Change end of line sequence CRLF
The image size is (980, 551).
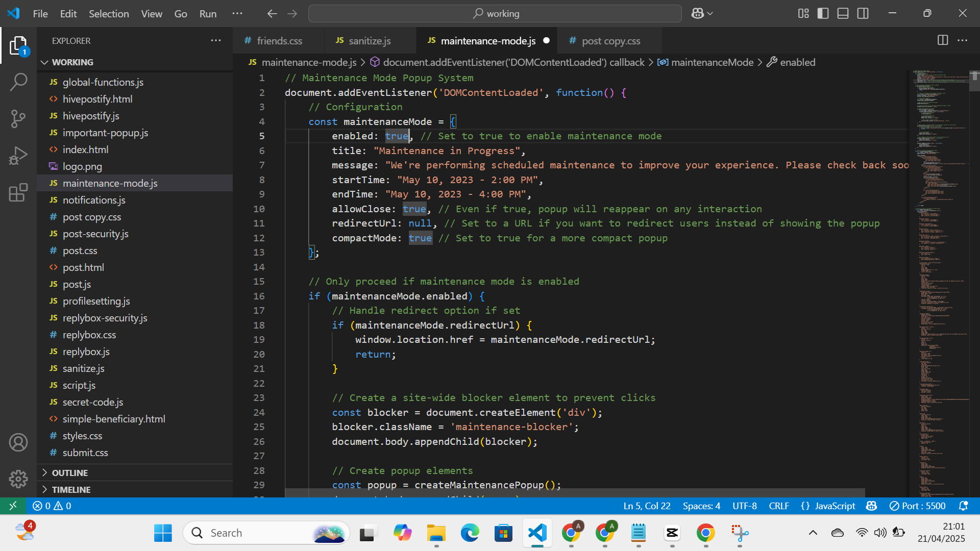coord(779,506)
